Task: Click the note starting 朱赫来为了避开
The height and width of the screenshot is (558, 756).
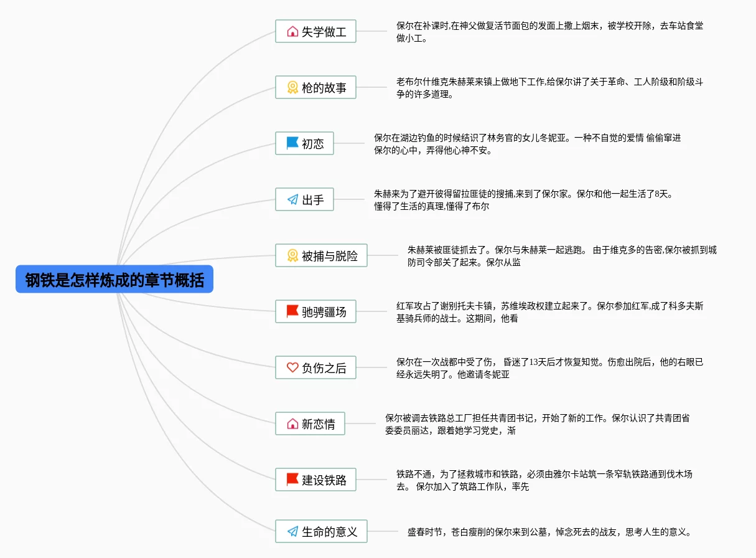Action: [x=523, y=200]
